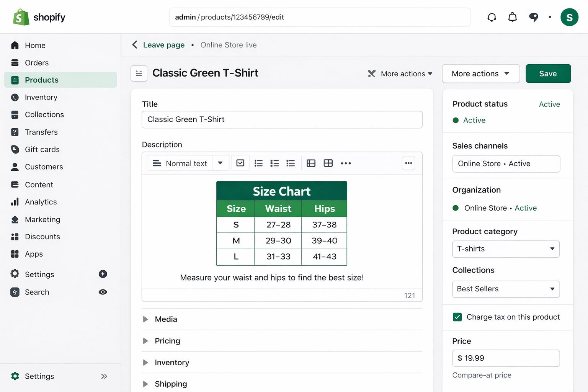
Task: Toggle visibility with the eye icon next to Search
Action: [103, 292]
